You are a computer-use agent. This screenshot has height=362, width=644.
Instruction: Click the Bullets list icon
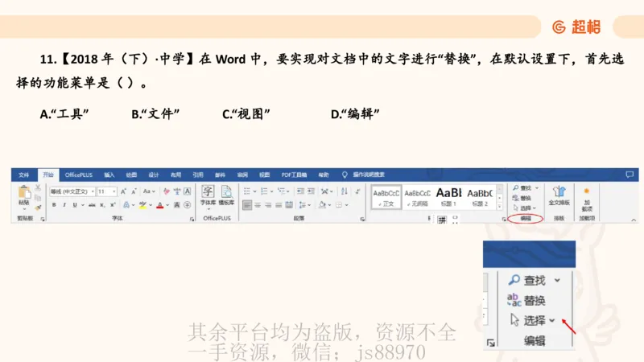tap(247, 191)
